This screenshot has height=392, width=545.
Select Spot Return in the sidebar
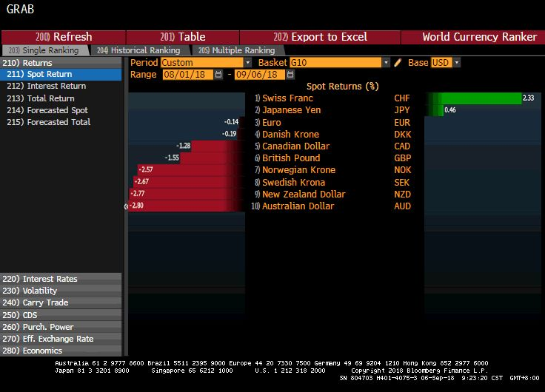coord(61,74)
